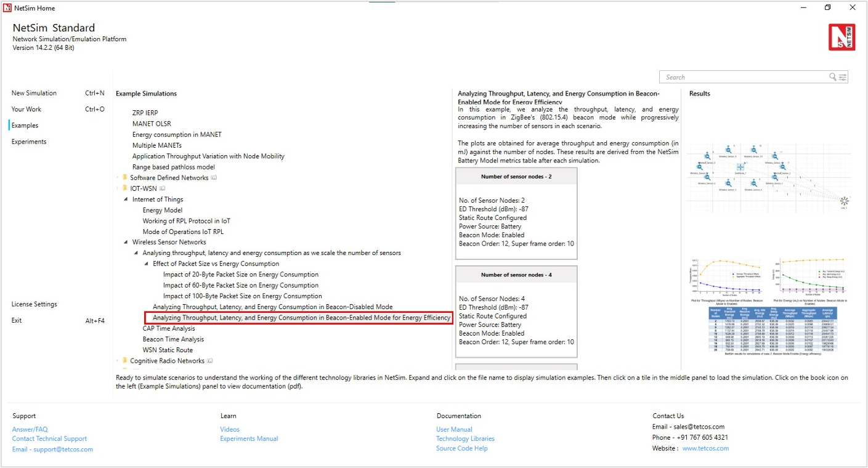Screen dimensions: 868x468
Task: Collapse Effect of Packet Size vs Energy Consumption
Action: click(147, 264)
